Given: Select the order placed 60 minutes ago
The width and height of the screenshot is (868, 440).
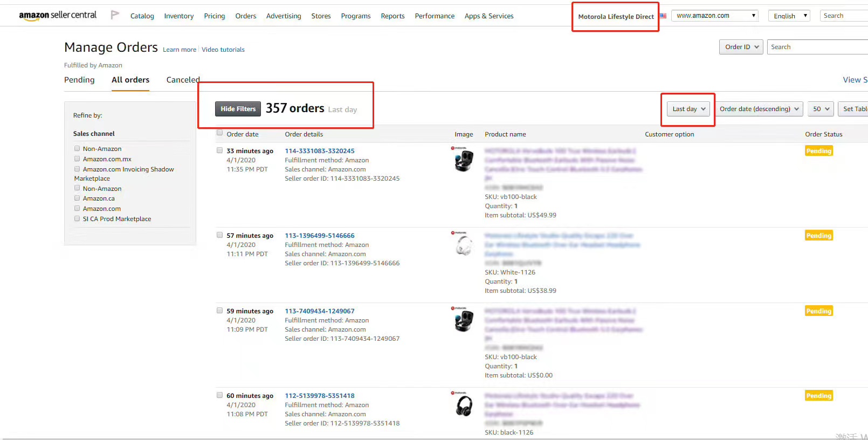Looking at the screenshot, I should [219, 395].
